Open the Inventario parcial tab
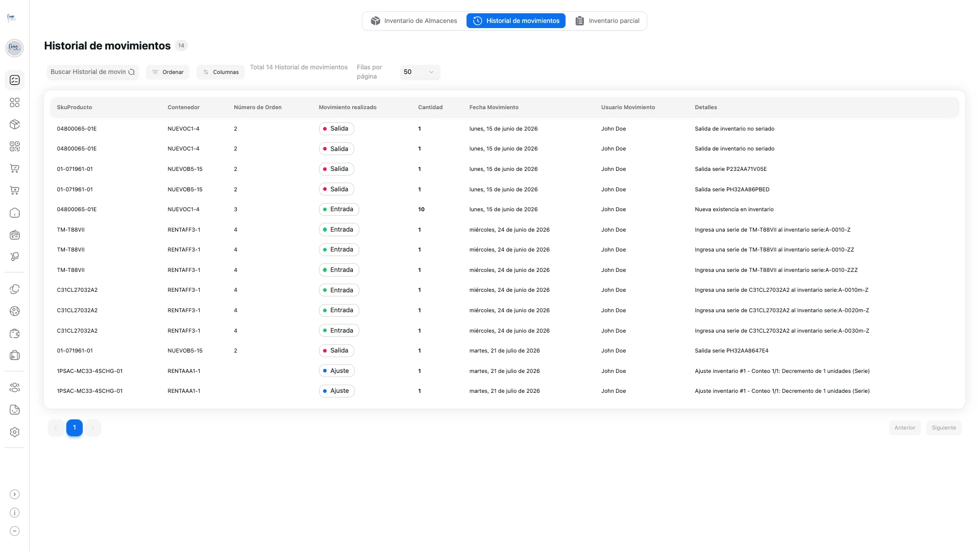 607,21
